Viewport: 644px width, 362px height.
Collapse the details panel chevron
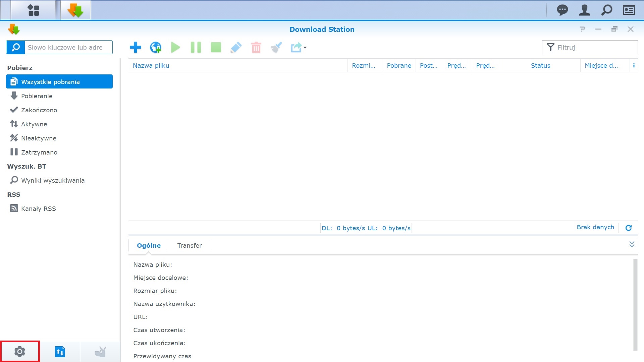pos(632,244)
